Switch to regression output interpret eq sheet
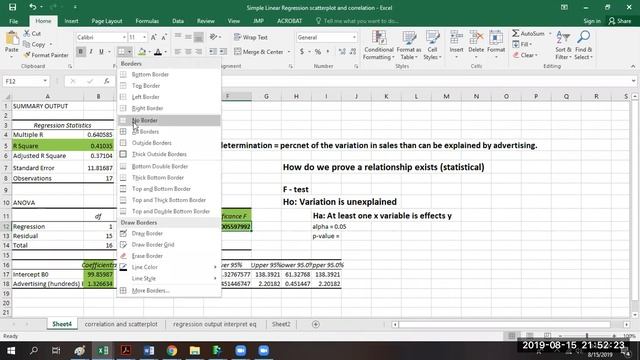 [215, 324]
